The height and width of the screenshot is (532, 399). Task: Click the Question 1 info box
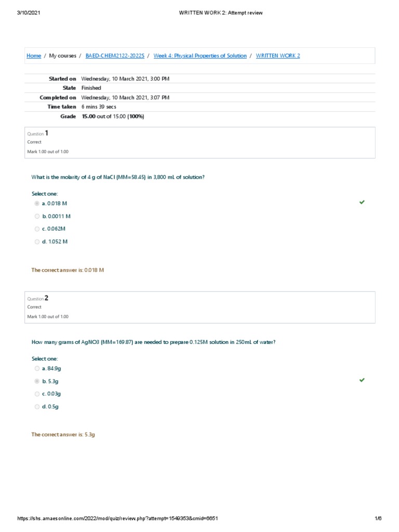click(x=199, y=142)
